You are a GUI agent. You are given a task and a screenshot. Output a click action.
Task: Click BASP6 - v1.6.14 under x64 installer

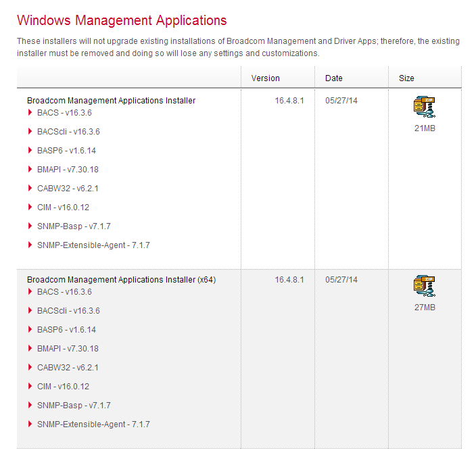[66, 329]
